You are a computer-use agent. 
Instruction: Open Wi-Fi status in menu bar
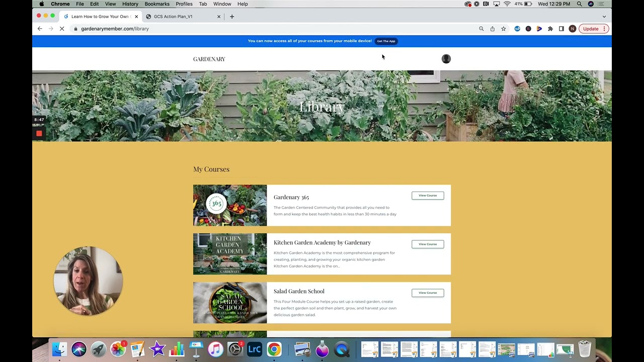click(x=507, y=4)
